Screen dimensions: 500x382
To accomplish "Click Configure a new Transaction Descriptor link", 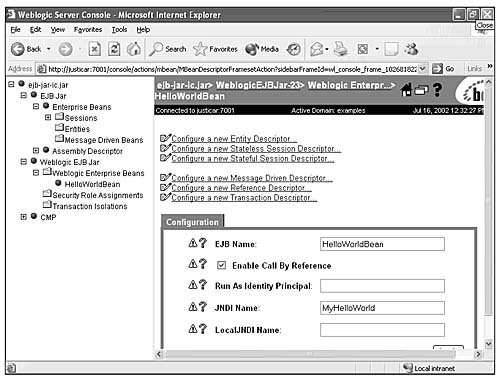I will 244,198.
